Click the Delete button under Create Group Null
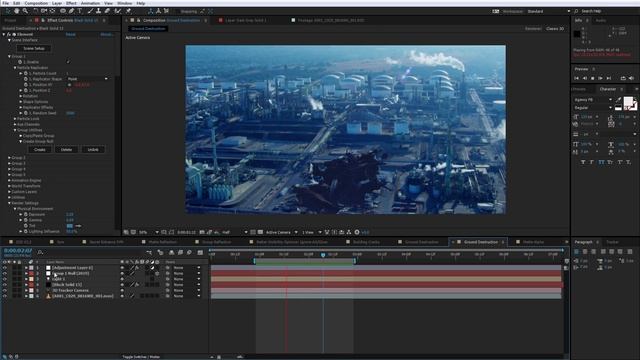The height and width of the screenshot is (360, 640). coord(66,150)
